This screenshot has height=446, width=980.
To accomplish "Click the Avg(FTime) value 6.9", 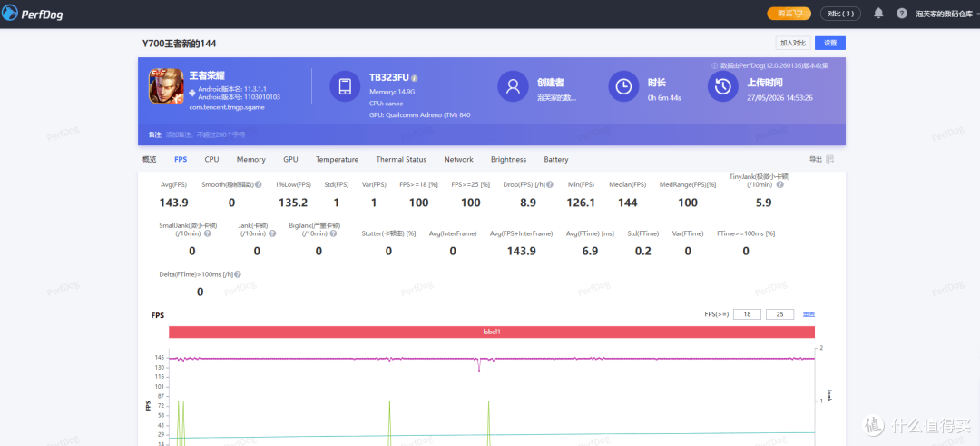I will pyautogui.click(x=590, y=251).
